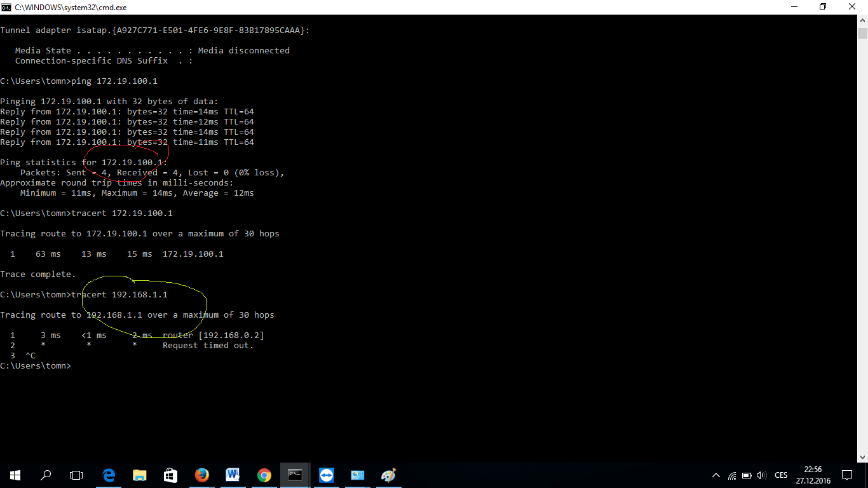
Task: Open the taskbar app between TeamViewer and Paint
Action: tap(357, 475)
